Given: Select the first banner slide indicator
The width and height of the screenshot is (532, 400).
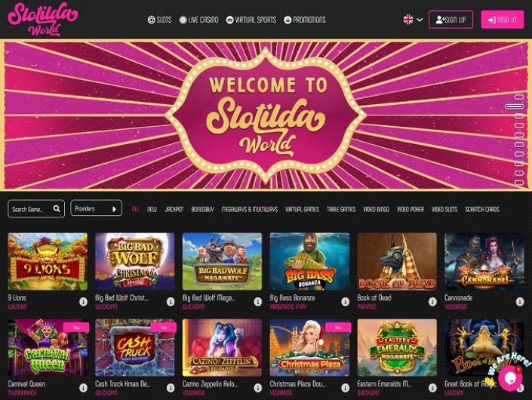Looking at the screenshot, I should click(519, 97).
